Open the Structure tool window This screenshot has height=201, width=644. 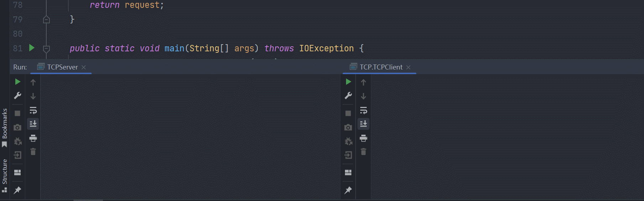[x=5, y=175]
